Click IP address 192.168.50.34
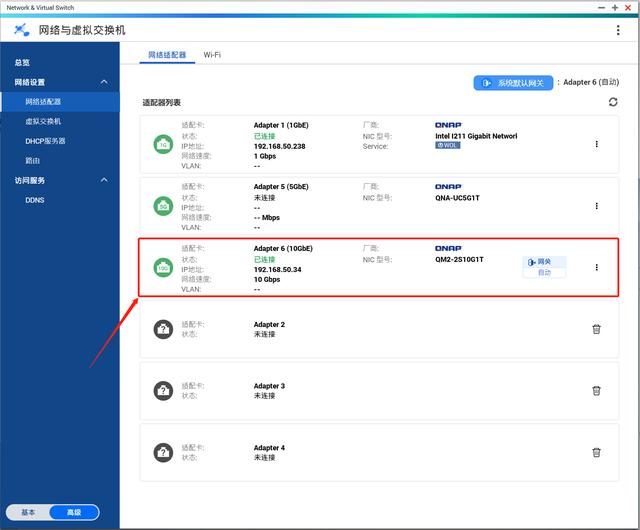Image resolution: width=640 pixels, height=530 pixels. (x=278, y=269)
